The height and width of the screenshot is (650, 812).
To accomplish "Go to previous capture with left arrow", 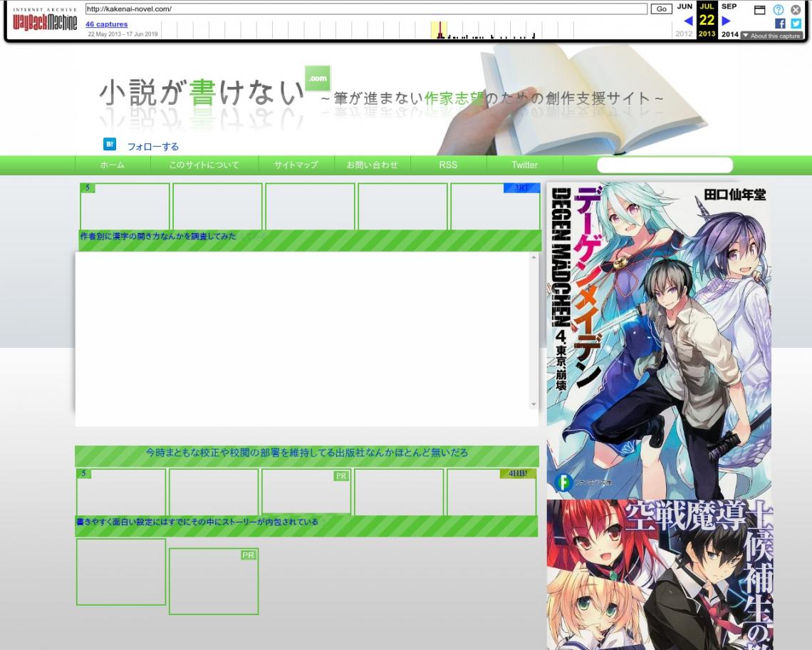I will click(x=688, y=21).
